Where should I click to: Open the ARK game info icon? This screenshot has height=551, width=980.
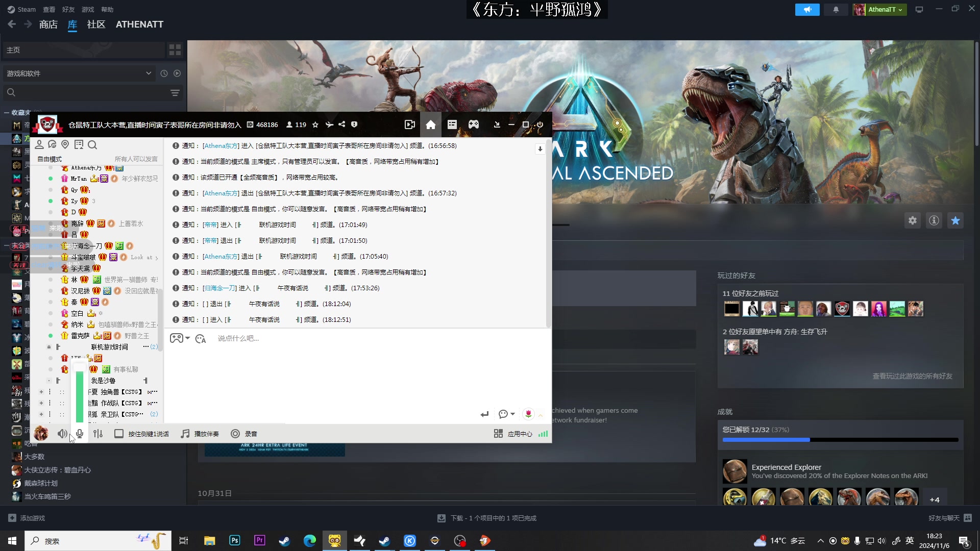934,220
